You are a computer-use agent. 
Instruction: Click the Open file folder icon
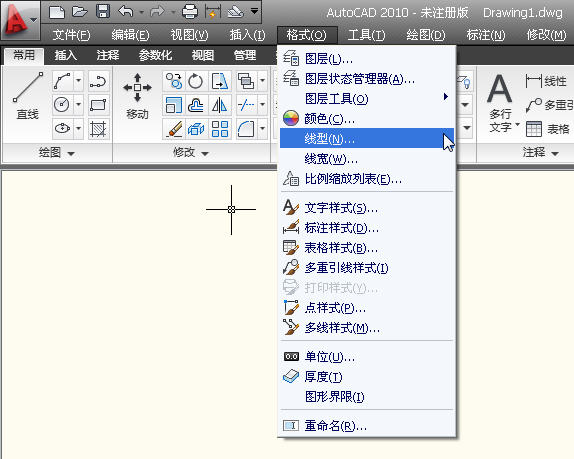pos(79,12)
